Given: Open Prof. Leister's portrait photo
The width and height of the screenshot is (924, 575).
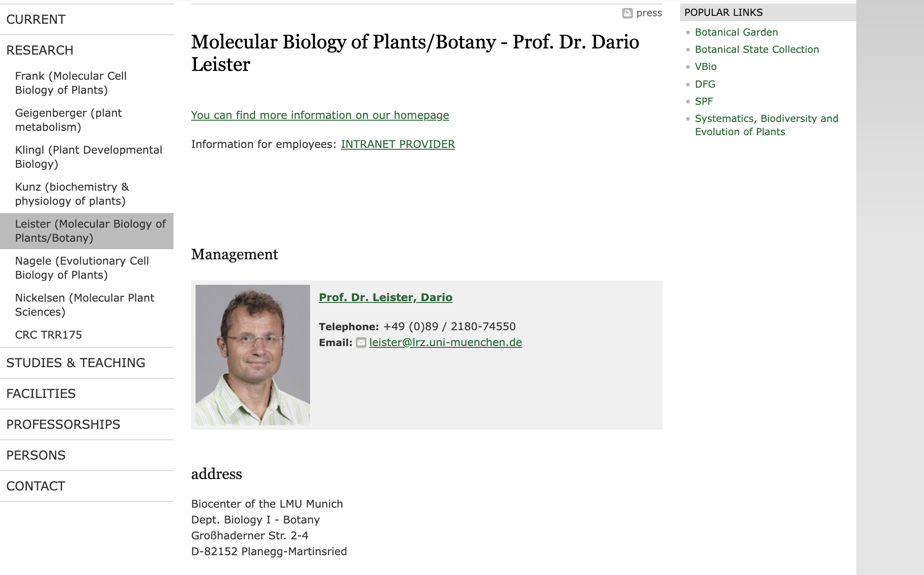Looking at the screenshot, I should [253, 355].
